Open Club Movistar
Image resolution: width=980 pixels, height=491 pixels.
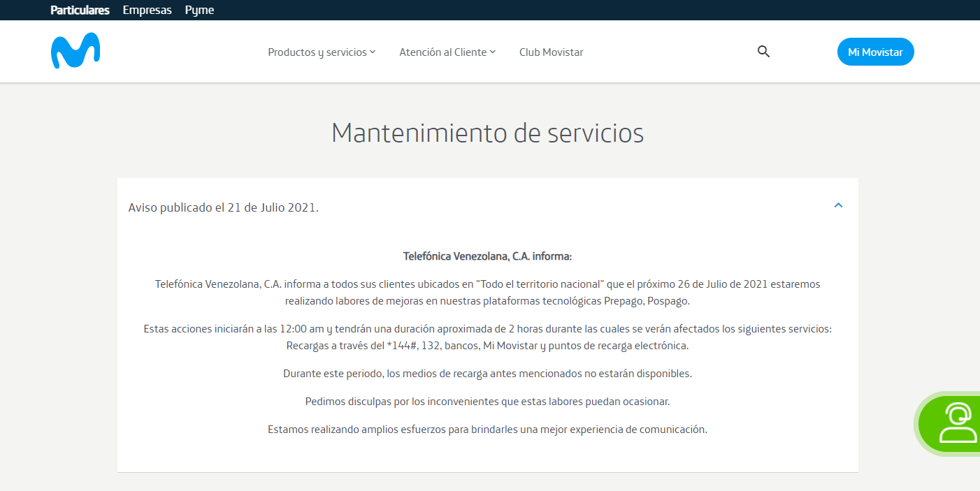[551, 52]
